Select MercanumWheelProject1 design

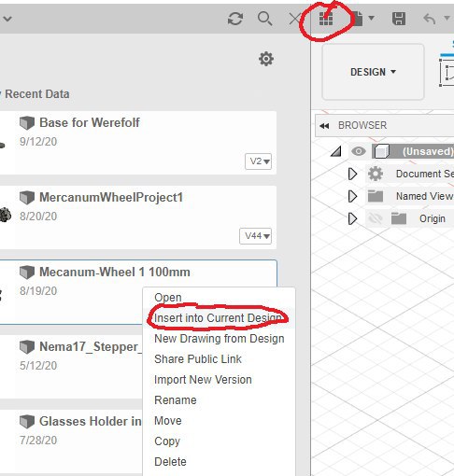[138, 217]
